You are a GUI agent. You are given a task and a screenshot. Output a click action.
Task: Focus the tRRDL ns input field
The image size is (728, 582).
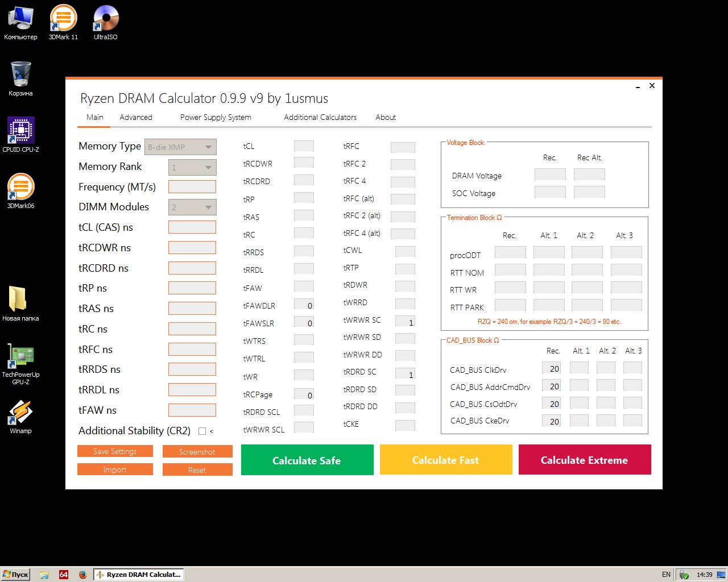[x=192, y=390]
